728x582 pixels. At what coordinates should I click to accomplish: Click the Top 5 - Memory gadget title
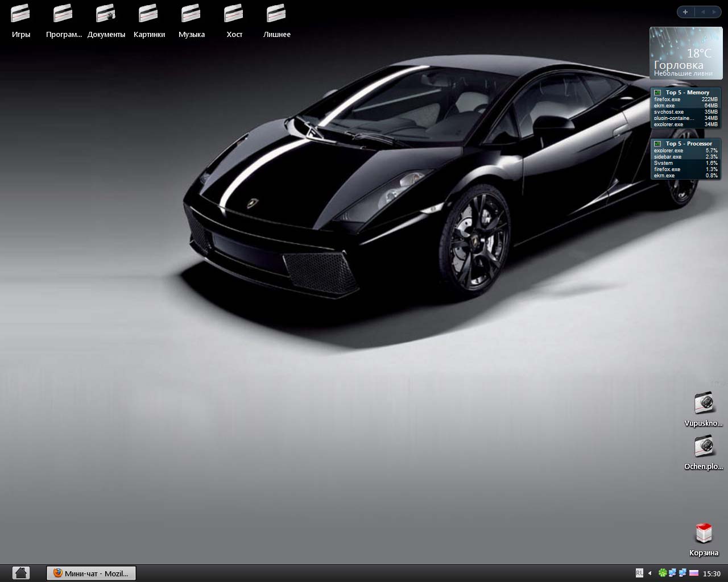687,92
